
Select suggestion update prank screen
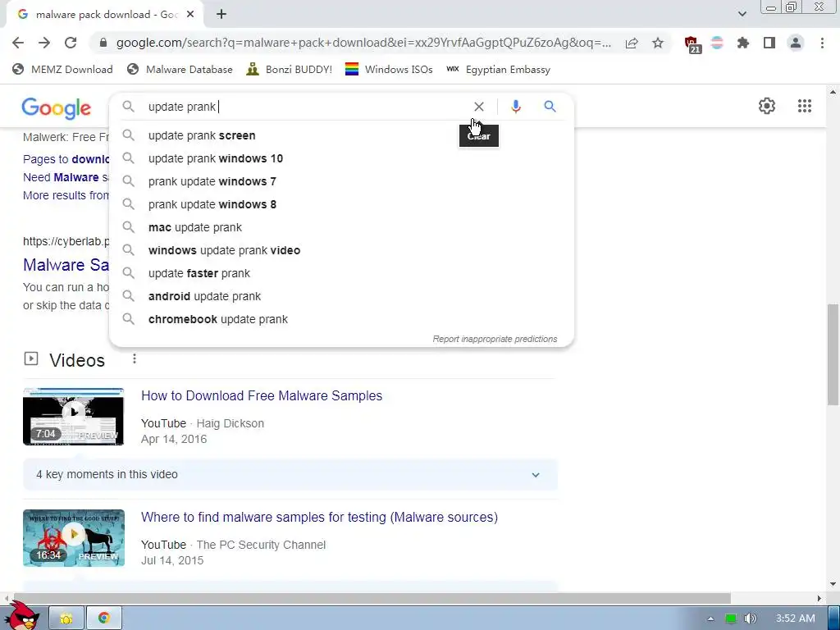coord(341,135)
